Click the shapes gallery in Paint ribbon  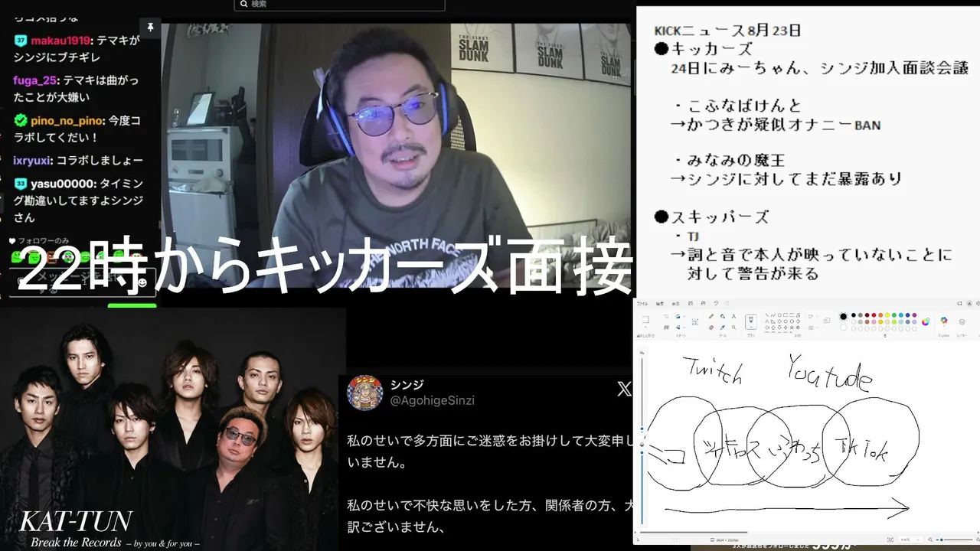click(782, 321)
